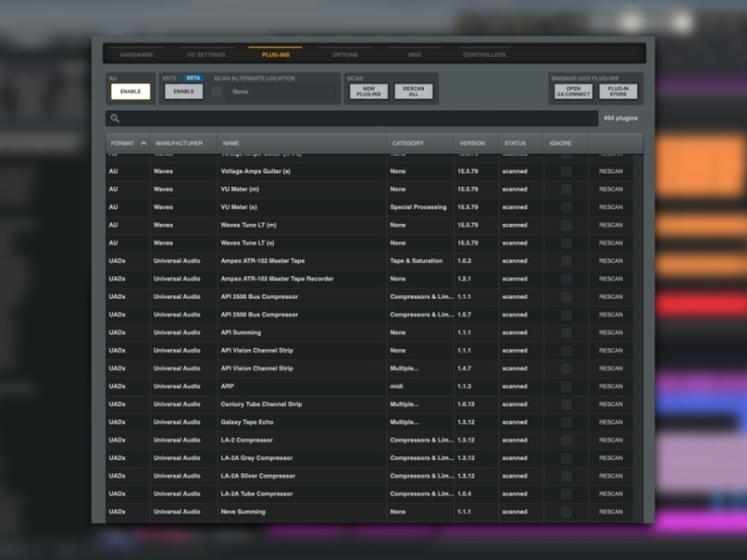The width and height of the screenshot is (747, 560).
Task: Click the VST3 BETA badge
Action: (x=193, y=78)
